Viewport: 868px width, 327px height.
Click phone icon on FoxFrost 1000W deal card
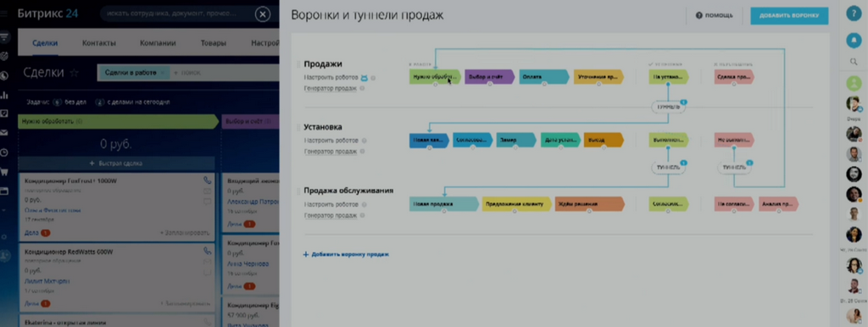(x=208, y=180)
